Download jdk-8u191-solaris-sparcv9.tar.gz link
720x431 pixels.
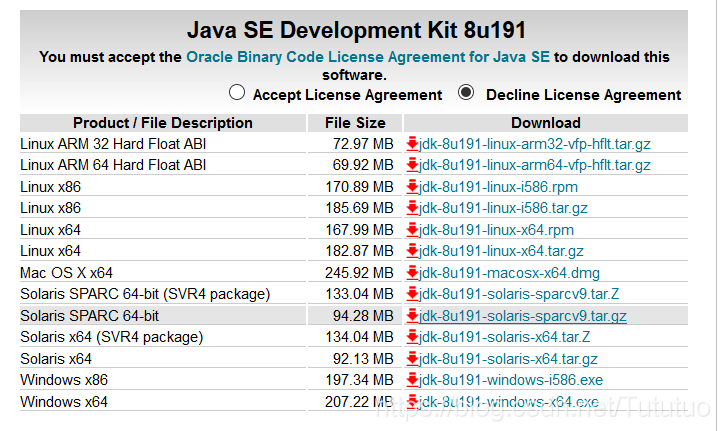(x=523, y=316)
